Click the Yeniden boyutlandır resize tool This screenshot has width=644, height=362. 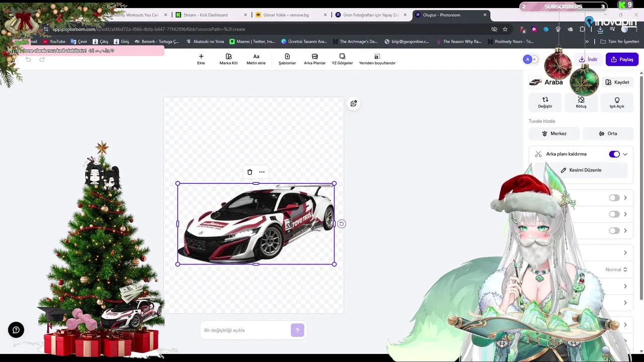tap(377, 59)
